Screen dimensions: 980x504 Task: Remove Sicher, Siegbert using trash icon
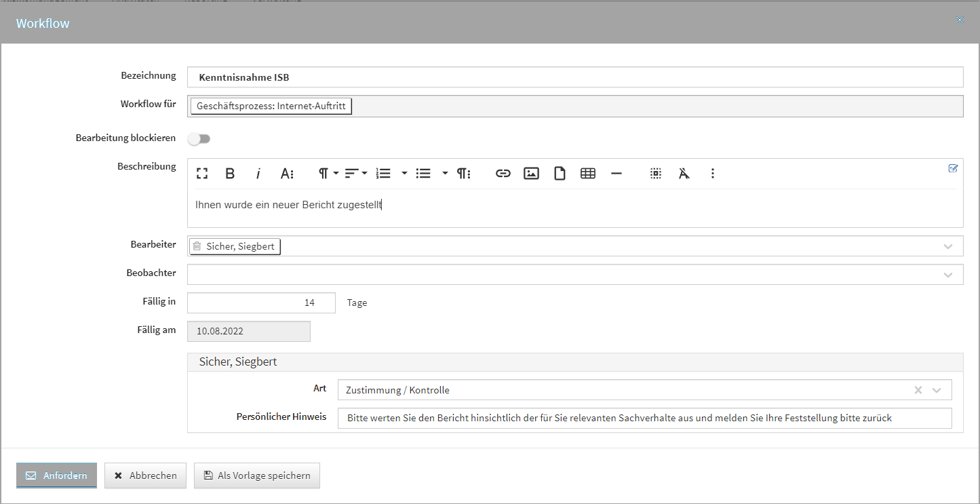pos(197,246)
